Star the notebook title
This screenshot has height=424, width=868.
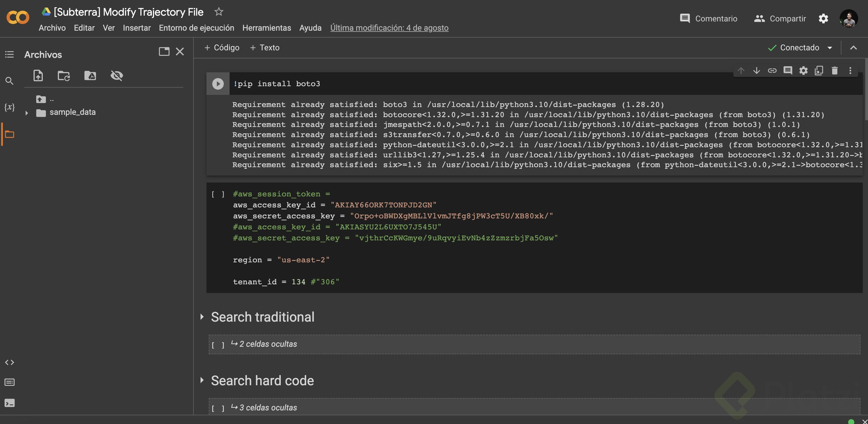click(219, 12)
